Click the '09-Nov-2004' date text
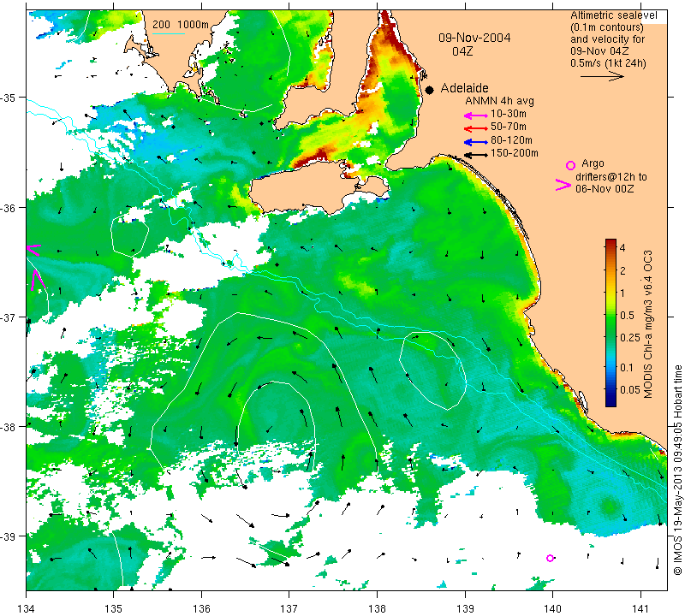 pos(474,38)
